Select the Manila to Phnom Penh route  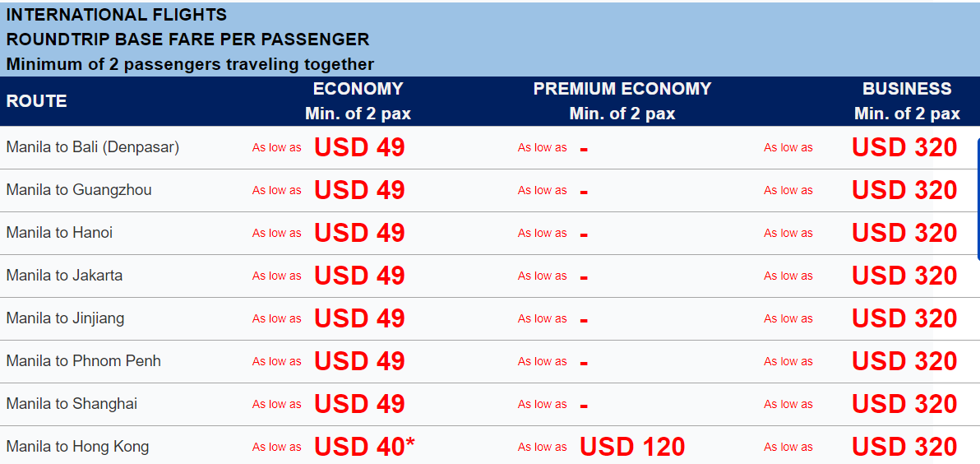[x=83, y=361]
